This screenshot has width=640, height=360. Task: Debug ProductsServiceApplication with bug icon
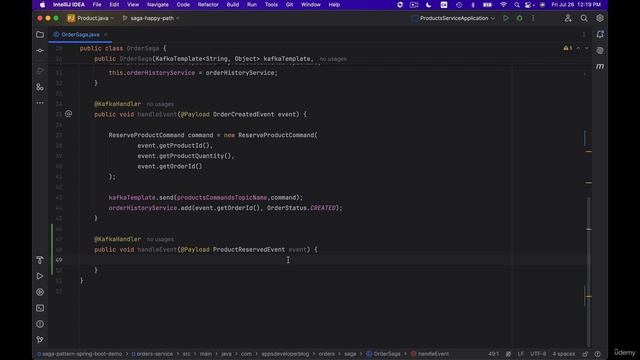click(520, 18)
